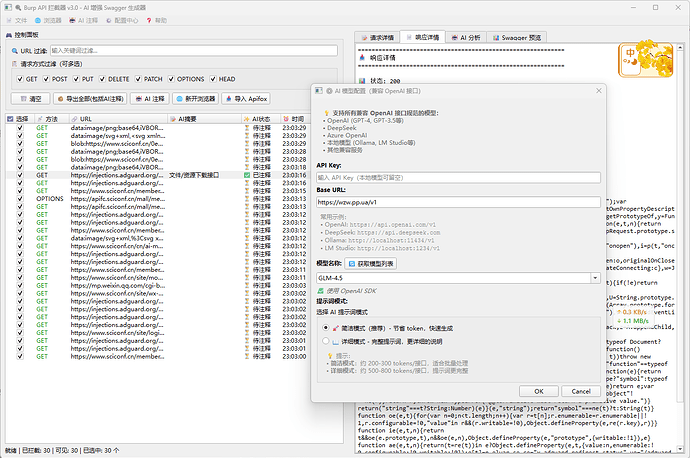
Task: Open the 浏览器 menu
Action: pyautogui.click(x=48, y=20)
